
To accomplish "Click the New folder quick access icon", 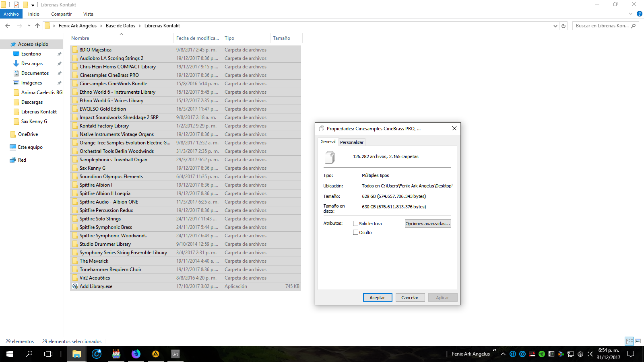I will [25, 5].
